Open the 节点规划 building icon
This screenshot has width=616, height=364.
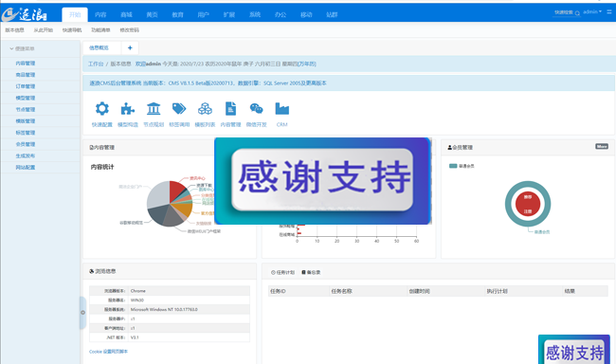154,108
